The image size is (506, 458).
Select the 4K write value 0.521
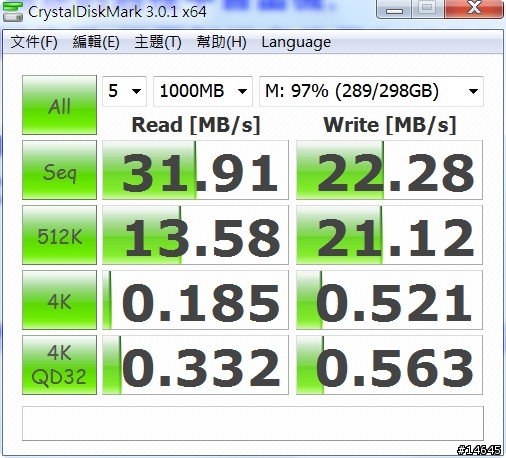389,300
